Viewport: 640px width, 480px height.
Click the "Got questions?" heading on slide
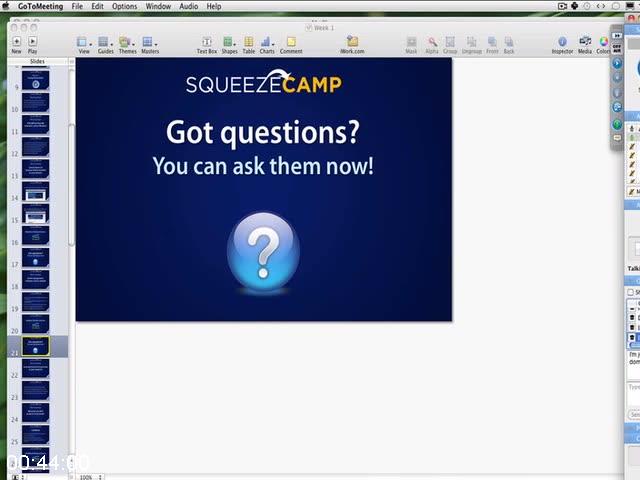click(x=263, y=133)
